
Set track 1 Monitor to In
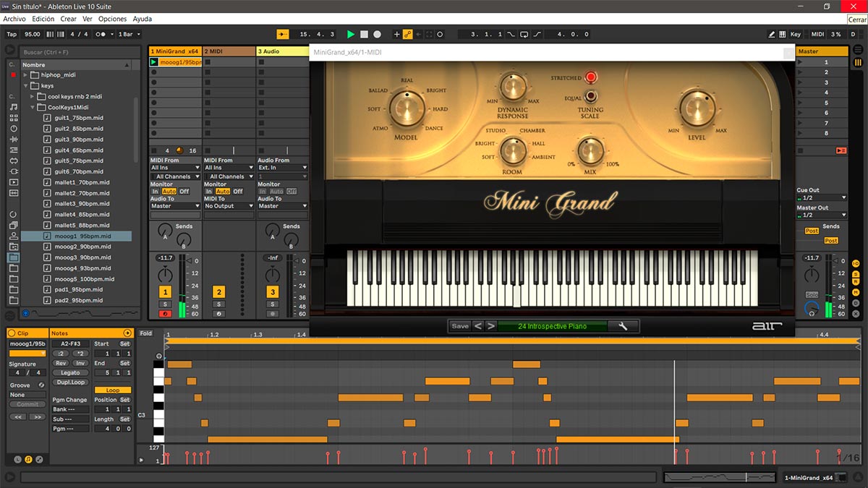point(155,192)
